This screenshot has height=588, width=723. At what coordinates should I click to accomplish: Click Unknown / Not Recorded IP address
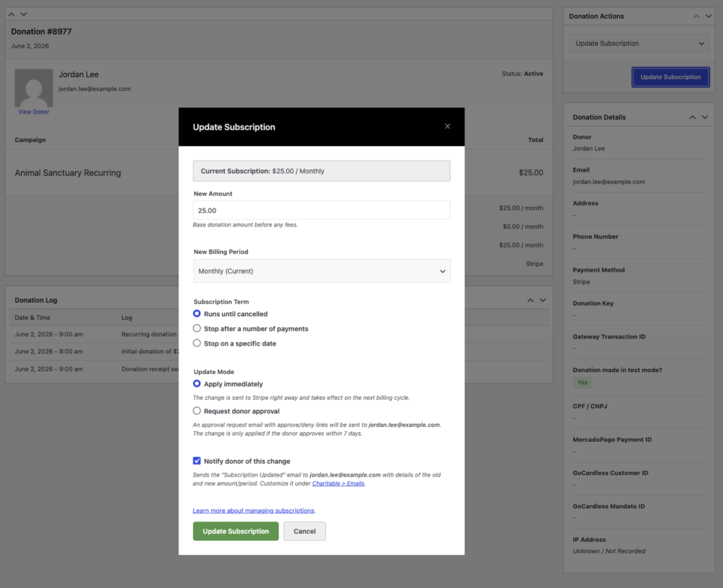pyautogui.click(x=609, y=551)
